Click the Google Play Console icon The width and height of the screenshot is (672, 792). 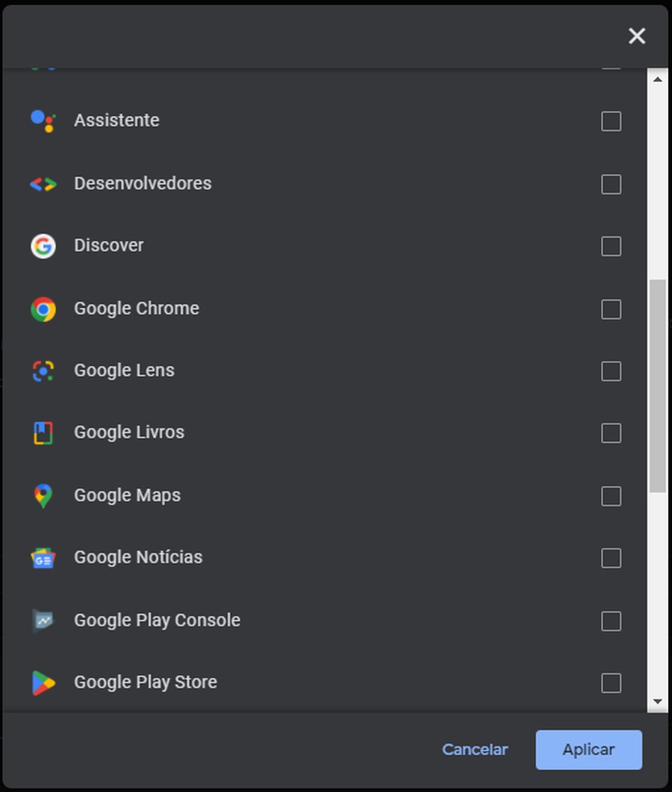(x=43, y=621)
